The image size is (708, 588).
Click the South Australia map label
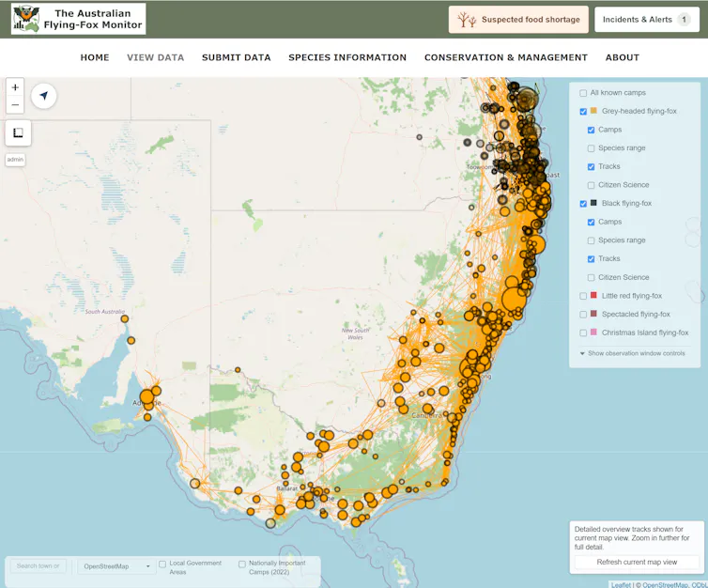(x=105, y=312)
